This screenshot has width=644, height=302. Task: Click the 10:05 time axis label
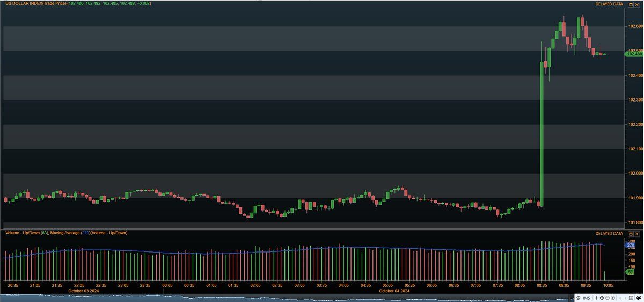click(x=608, y=285)
